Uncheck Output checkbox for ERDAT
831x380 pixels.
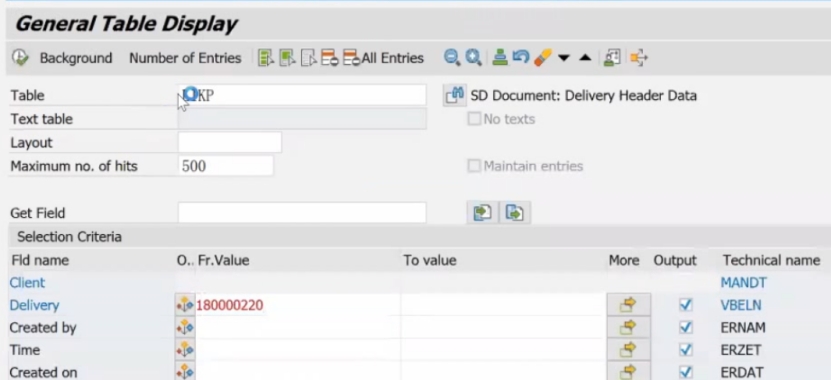[x=686, y=372]
